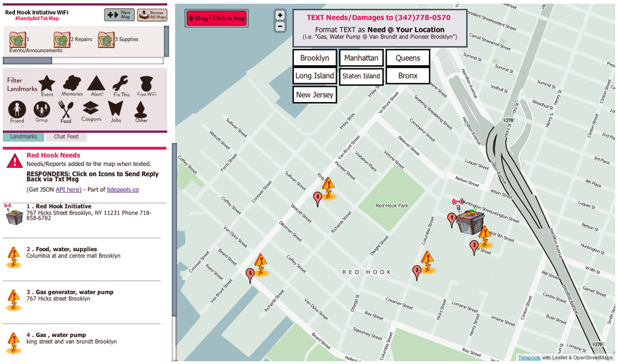Filter landmarks by Memories cloud icon

point(72,86)
